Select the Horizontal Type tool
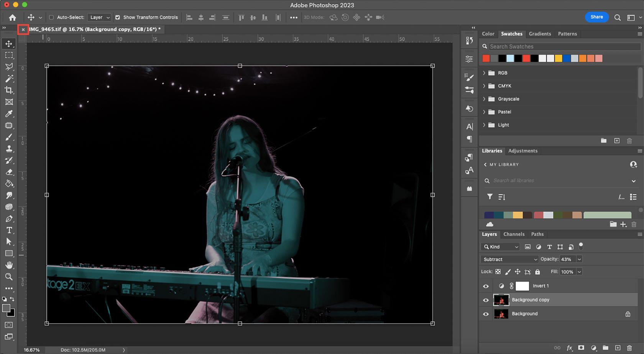644x354 pixels. [x=9, y=230]
